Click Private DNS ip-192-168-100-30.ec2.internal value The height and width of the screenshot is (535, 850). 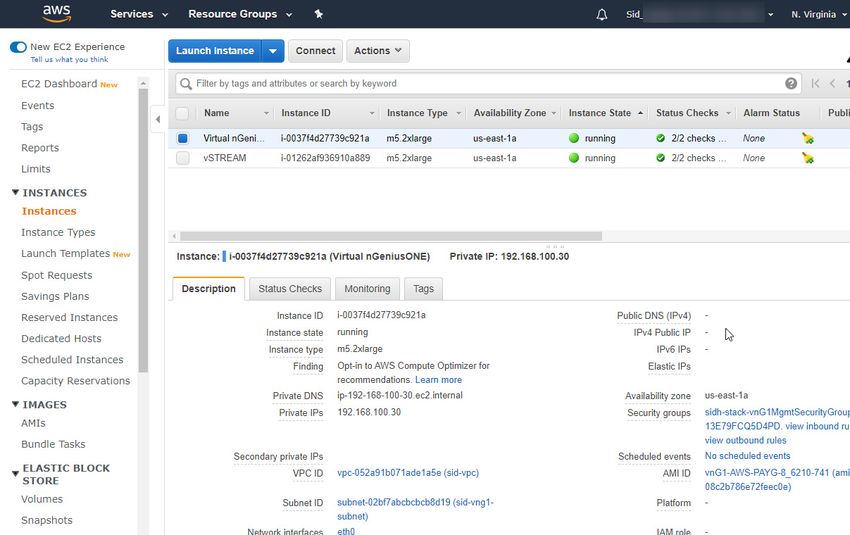(400, 396)
